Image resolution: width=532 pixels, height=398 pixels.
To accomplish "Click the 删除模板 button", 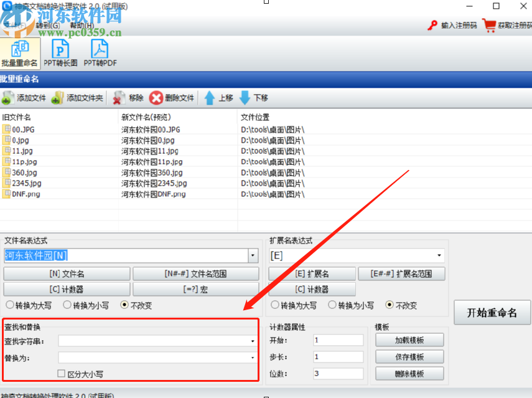I will click(409, 374).
